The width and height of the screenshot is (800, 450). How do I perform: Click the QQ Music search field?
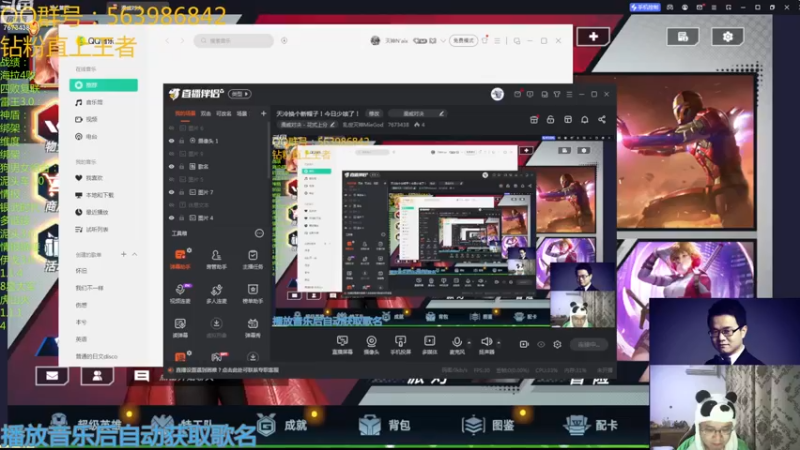point(234,41)
